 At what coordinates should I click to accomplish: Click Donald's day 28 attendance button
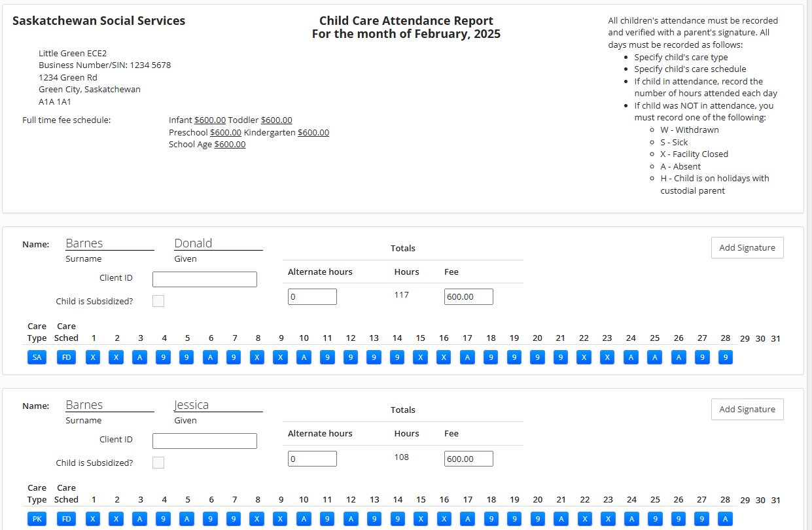coord(724,357)
